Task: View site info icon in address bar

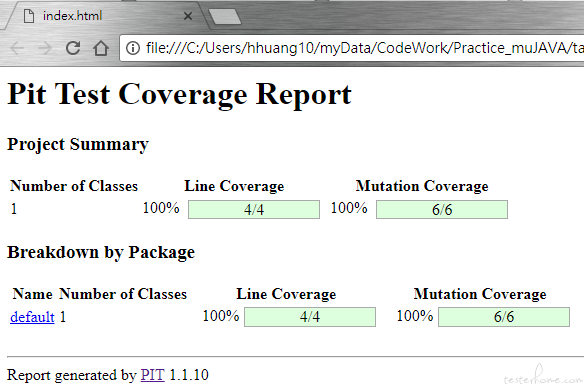Action: (x=133, y=48)
